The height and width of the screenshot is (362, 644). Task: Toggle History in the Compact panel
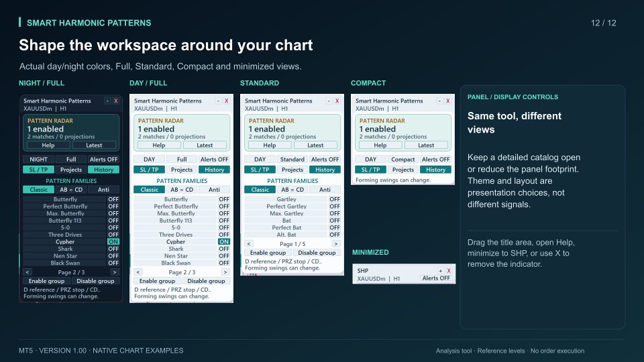pyautogui.click(x=436, y=170)
